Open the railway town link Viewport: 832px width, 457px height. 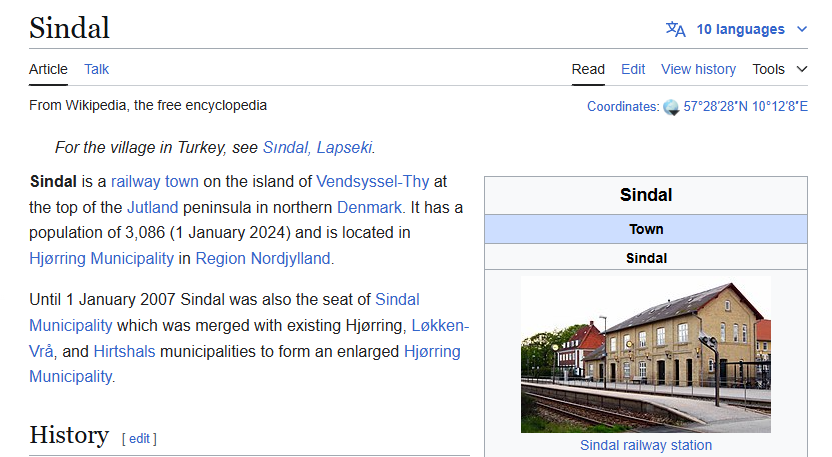[x=154, y=181]
